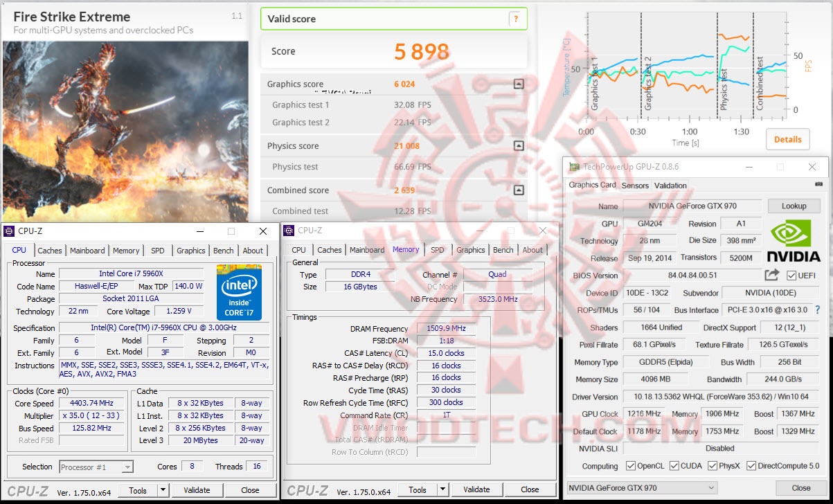The height and width of the screenshot is (504, 833).
Task: Open the Processor #1 selection dropdown
Action: coord(96,467)
